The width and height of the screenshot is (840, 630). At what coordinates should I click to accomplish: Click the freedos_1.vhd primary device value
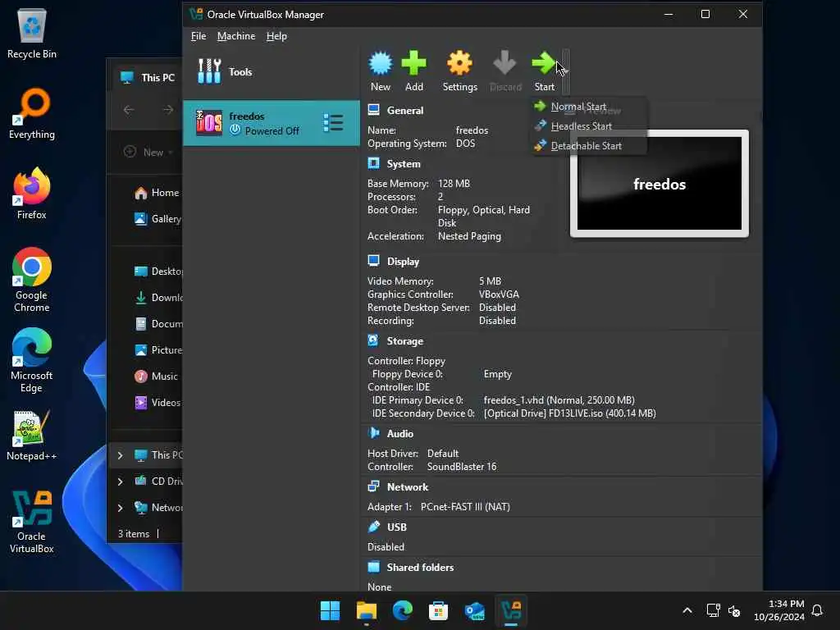(x=559, y=400)
